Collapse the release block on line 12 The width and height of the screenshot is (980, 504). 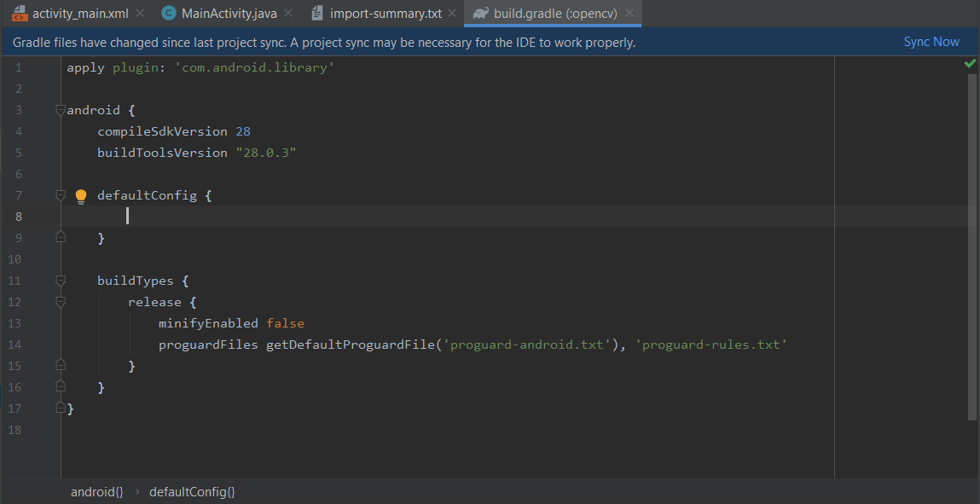point(60,302)
